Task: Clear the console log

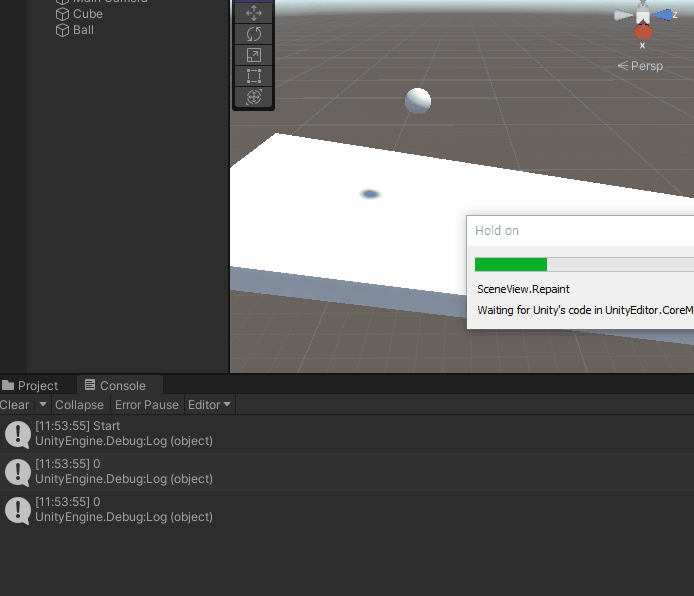Action: point(15,405)
